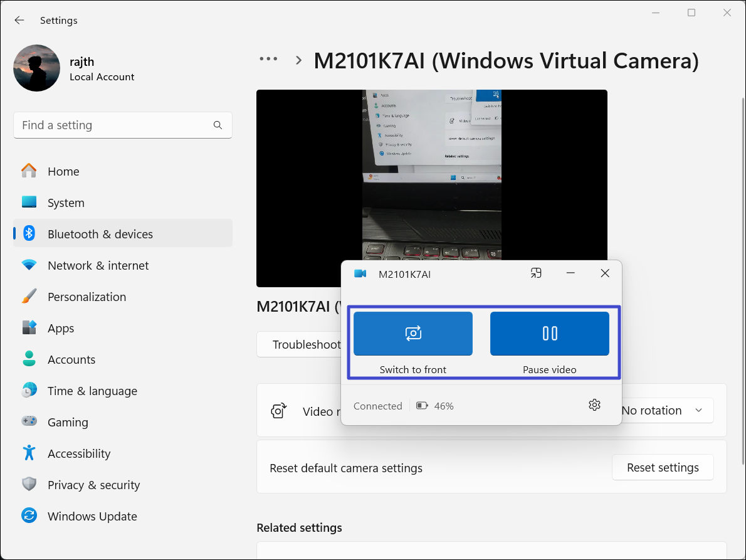Click the video rotation icon

(279, 411)
